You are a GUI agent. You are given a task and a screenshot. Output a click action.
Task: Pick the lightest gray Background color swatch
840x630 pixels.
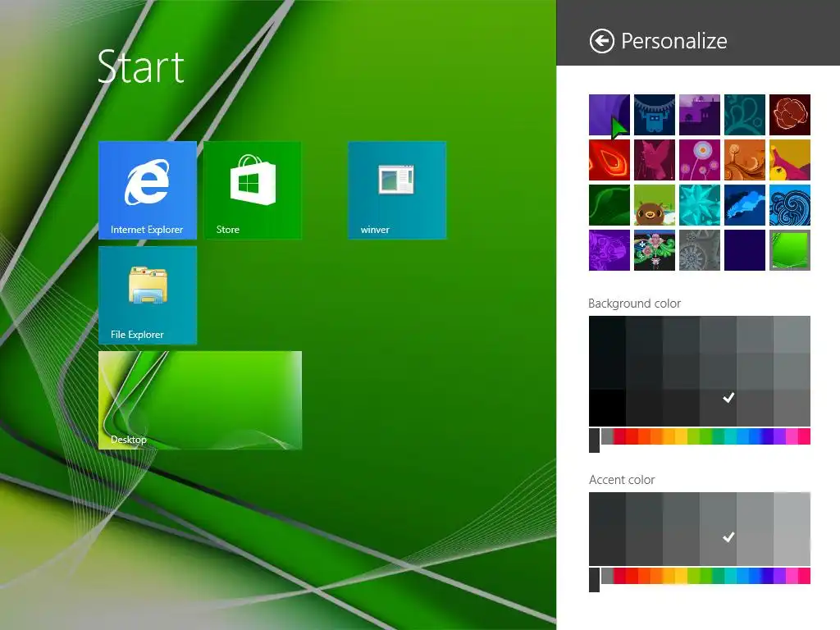click(792, 335)
